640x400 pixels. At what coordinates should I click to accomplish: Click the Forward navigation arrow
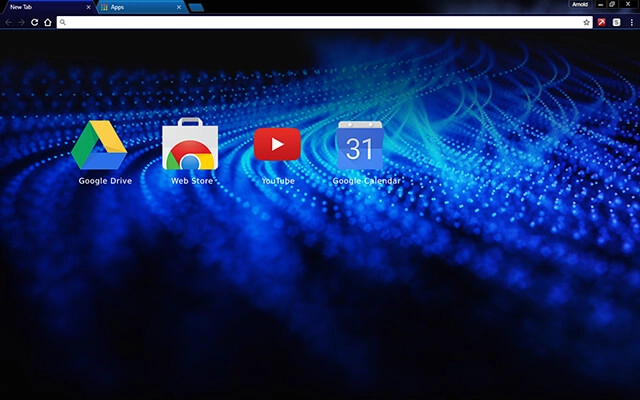pyautogui.click(x=21, y=22)
